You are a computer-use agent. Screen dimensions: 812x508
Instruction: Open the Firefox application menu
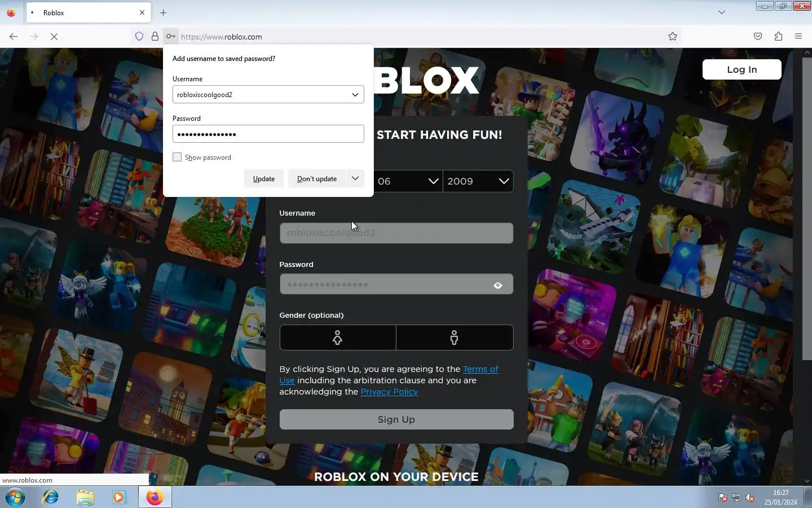point(798,37)
